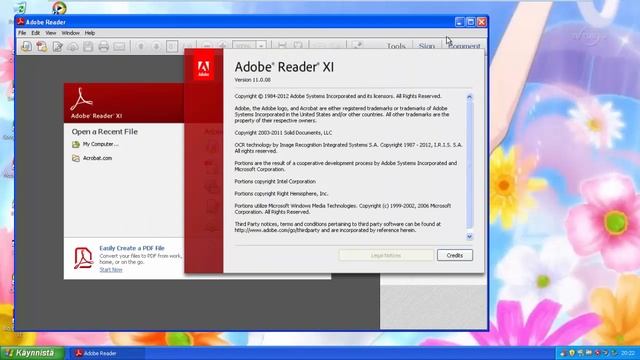The height and width of the screenshot is (360, 640).
Task: Click the fit width toolbar icon
Action: click(x=282, y=45)
